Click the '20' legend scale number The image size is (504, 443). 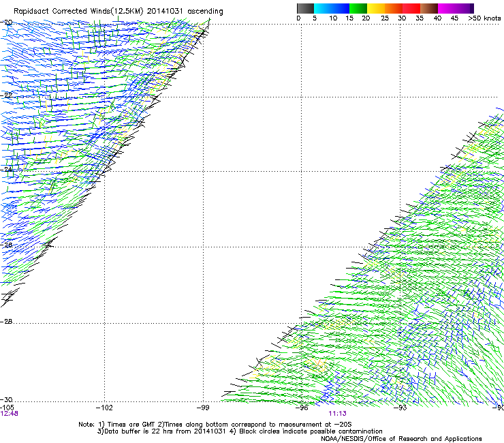[x=366, y=18]
